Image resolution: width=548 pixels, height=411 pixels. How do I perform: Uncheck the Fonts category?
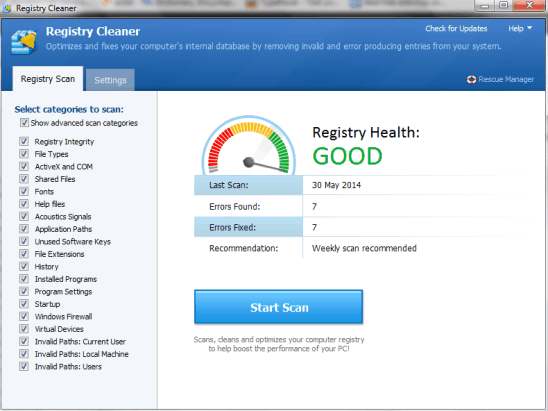(x=24, y=192)
